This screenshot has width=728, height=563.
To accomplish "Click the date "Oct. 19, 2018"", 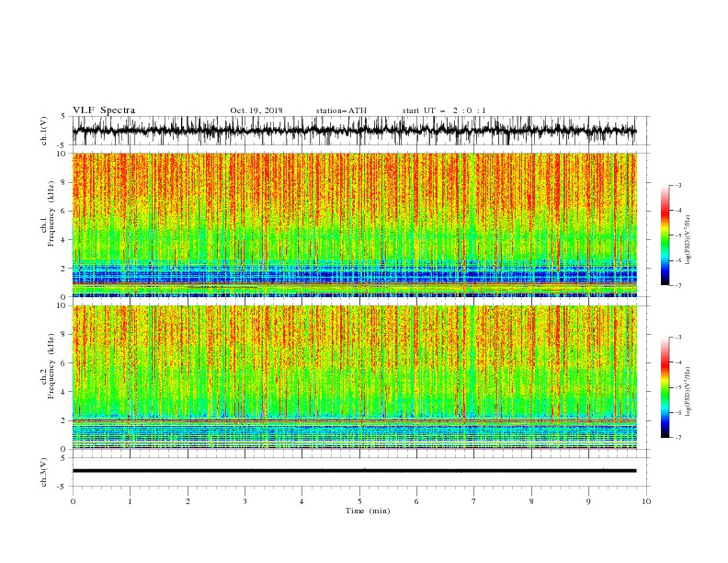I will click(256, 110).
